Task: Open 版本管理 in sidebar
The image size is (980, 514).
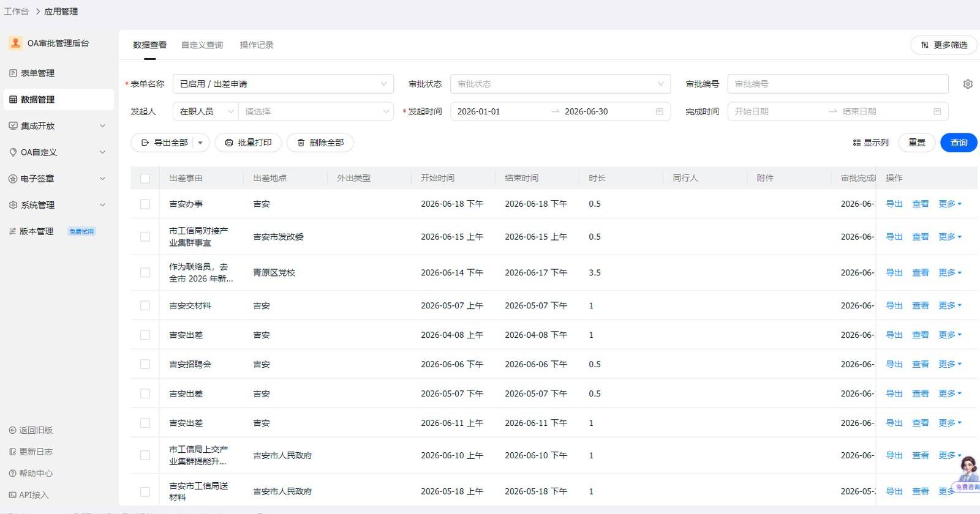Action: 59,231
